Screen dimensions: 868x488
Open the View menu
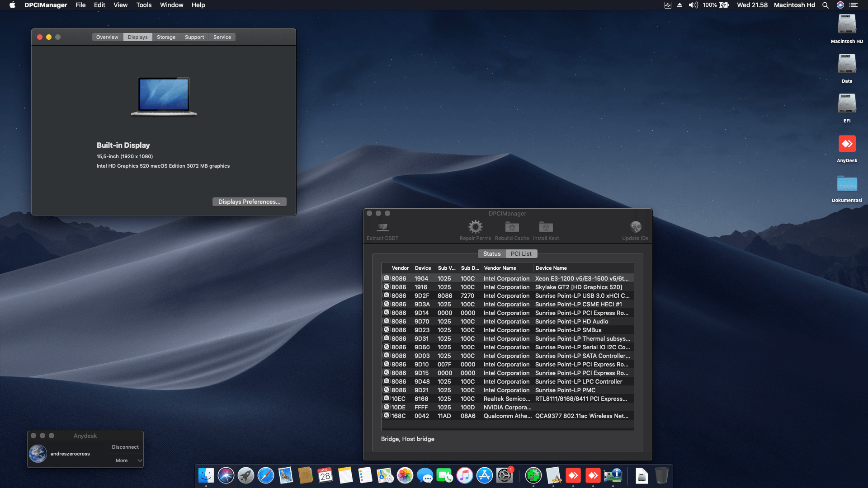pyautogui.click(x=120, y=5)
